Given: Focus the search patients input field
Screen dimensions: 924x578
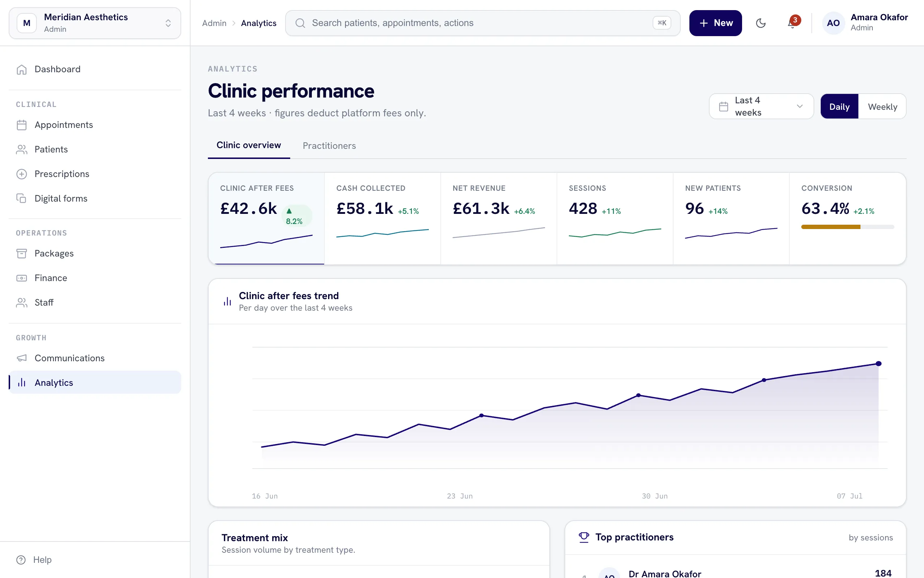Looking at the screenshot, I should (483, 23).
